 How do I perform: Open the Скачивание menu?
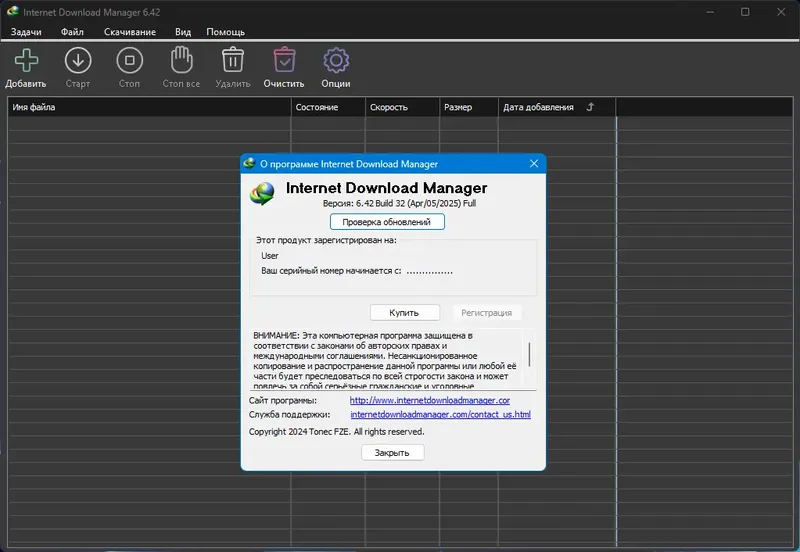coord(129,32)
